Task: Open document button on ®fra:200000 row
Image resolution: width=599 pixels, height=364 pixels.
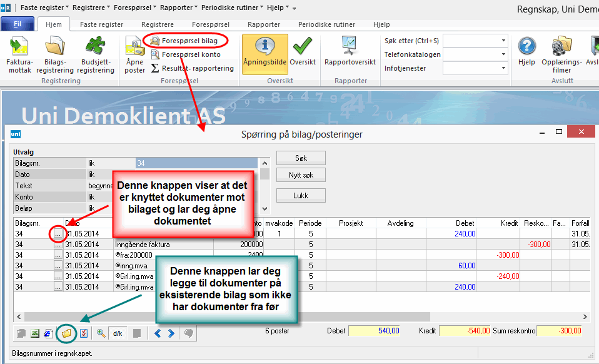Action: [58, 255]
